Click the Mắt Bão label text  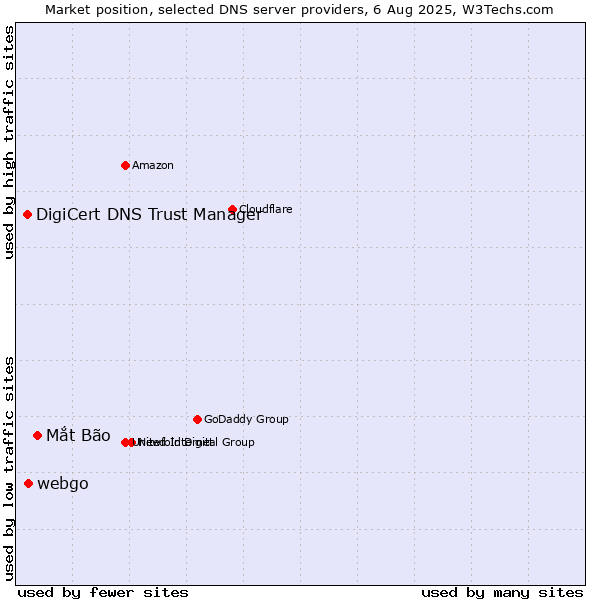coord(78,435)
